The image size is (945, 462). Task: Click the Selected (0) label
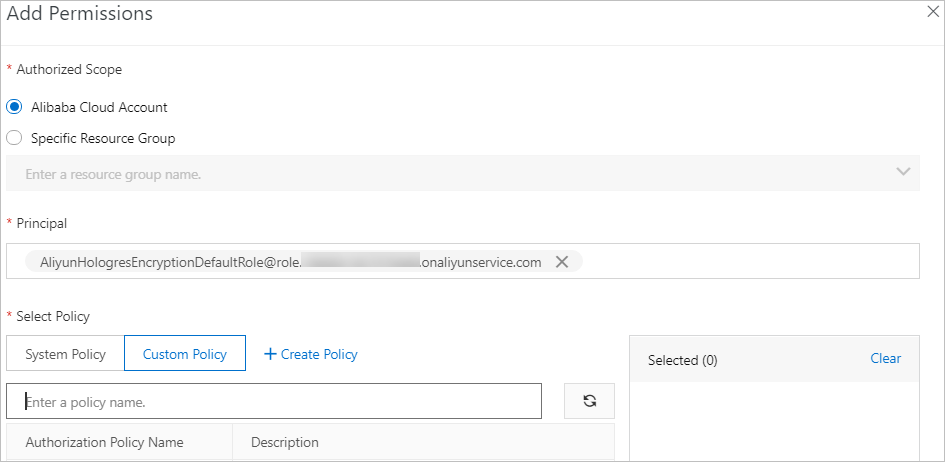click(x=682, y=360)
